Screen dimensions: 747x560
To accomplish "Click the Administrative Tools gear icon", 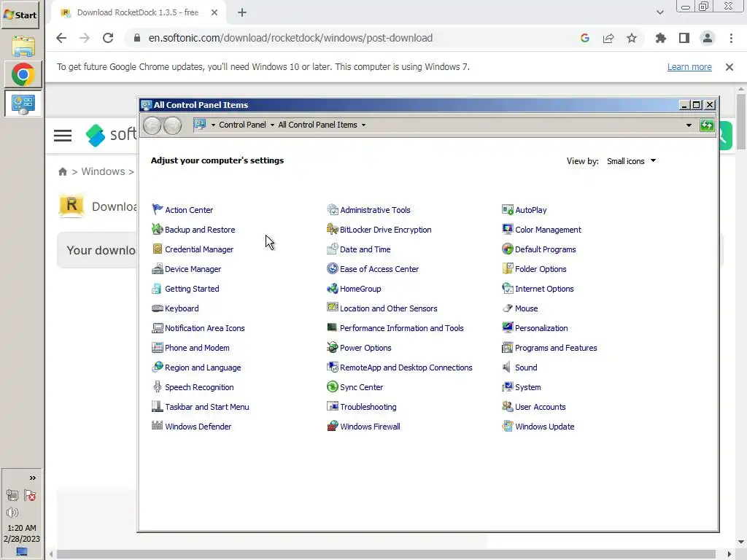I will pyautogui.click(x=332, y=209).
